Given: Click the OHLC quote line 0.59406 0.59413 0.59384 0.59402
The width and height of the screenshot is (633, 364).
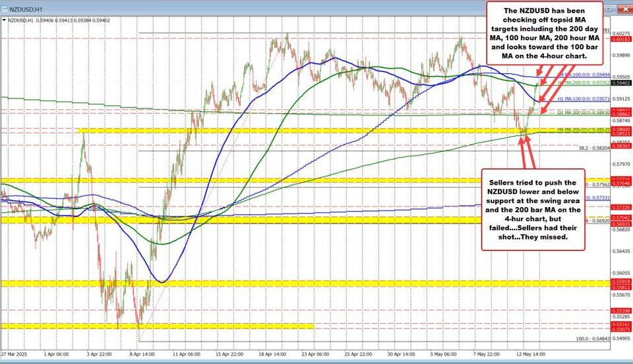Looking at the screenshot, I should (x=73, y=20).
